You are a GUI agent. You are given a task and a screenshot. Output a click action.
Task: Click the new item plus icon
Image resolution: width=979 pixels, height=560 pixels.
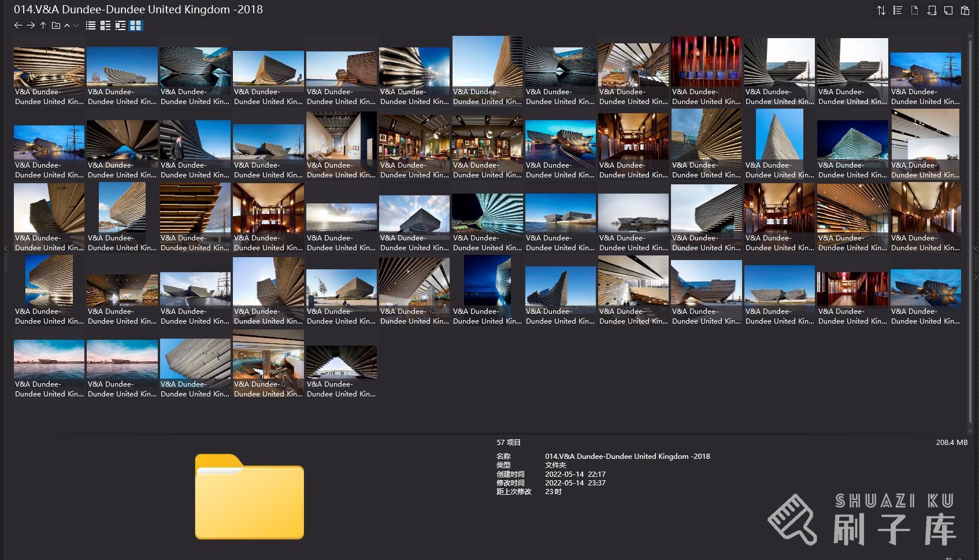click(x=931, y=10)
